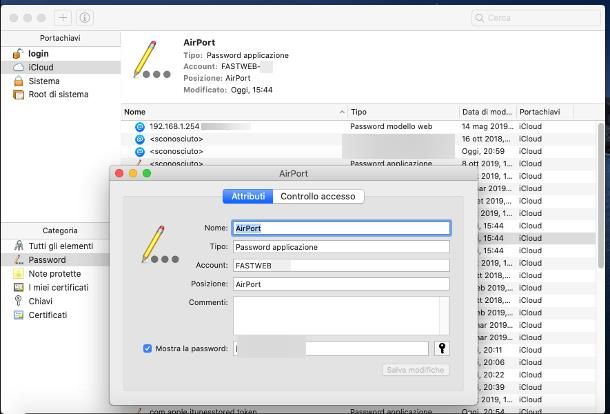Select the Sistema keychain
Viewport: 610px width, 414px height.
point(60,81)
